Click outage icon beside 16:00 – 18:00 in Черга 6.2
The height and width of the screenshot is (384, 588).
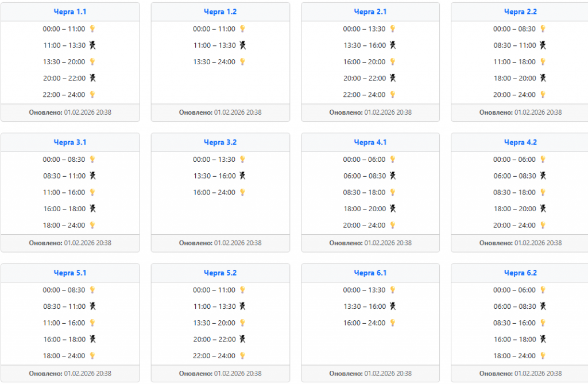pyautogui.click(x=543, y=339)
